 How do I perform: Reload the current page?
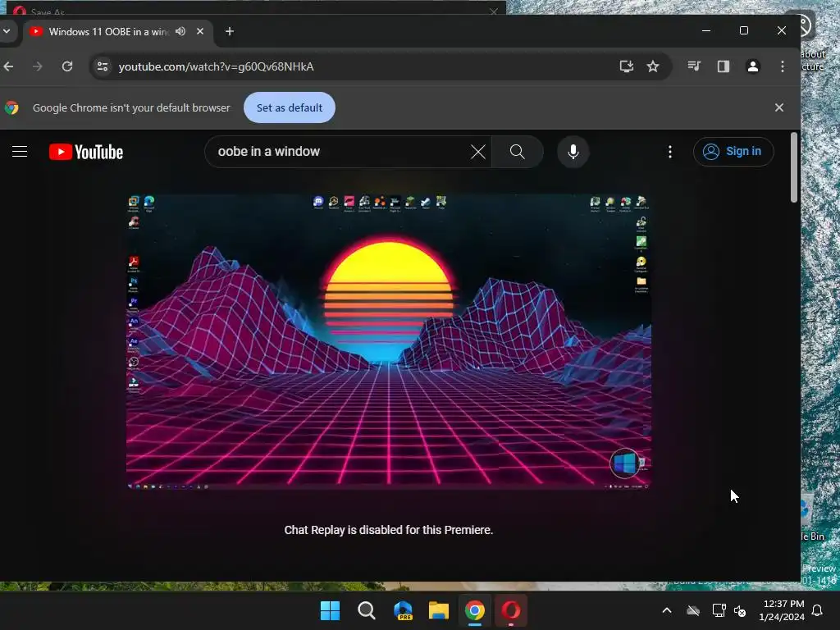point(67,66)
